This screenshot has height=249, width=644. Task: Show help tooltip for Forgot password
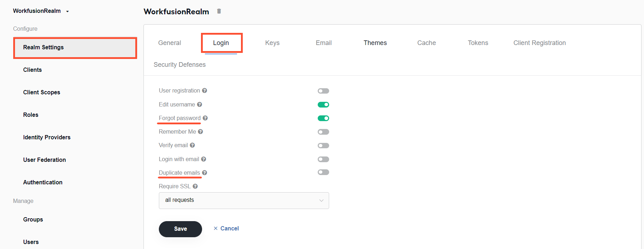pos(205,118)
